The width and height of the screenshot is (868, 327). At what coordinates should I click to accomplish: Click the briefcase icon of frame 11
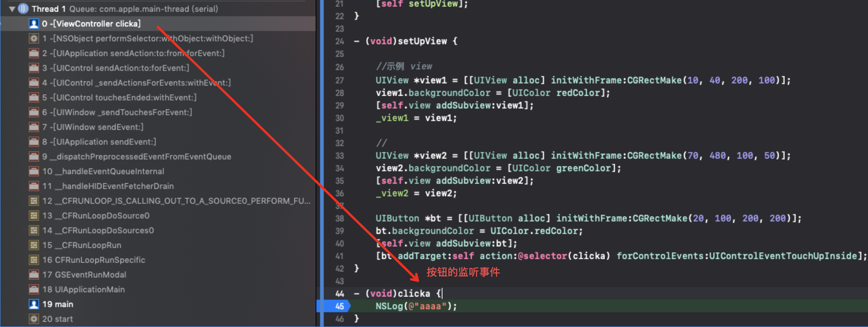34,186
